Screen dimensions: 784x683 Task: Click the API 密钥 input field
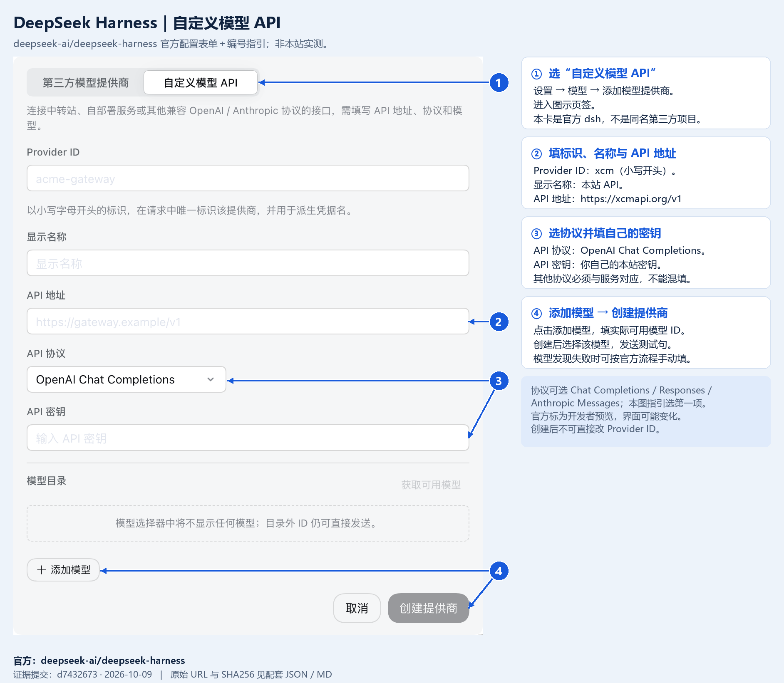point(248,438)
